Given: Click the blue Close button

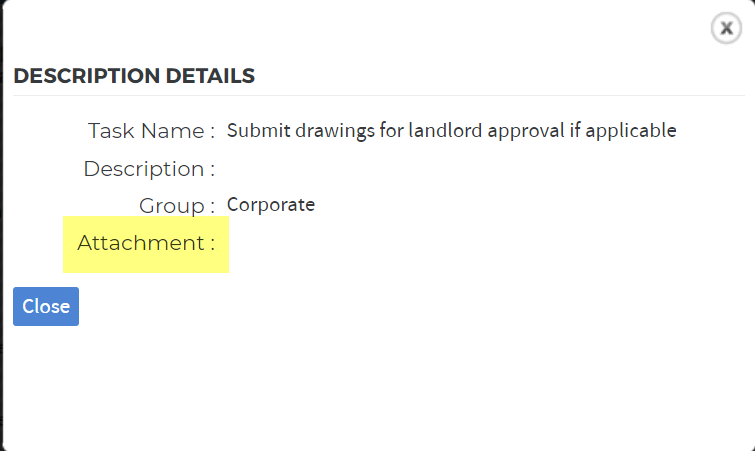Looking at the screenshot, I should 46,306.
